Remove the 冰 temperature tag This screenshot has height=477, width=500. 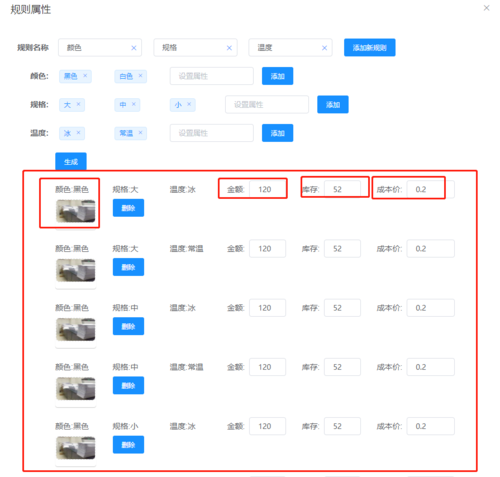coord(78,133)
